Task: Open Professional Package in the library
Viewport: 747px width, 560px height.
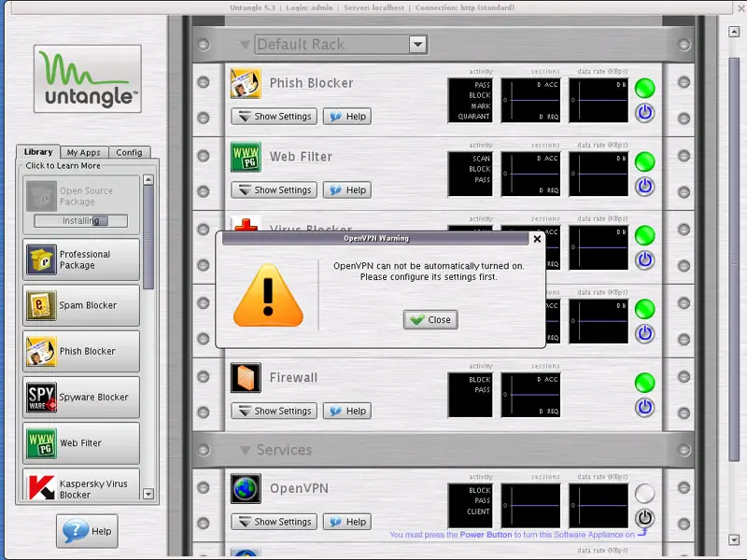Action: pyautogui.click(x=81, y=259)
